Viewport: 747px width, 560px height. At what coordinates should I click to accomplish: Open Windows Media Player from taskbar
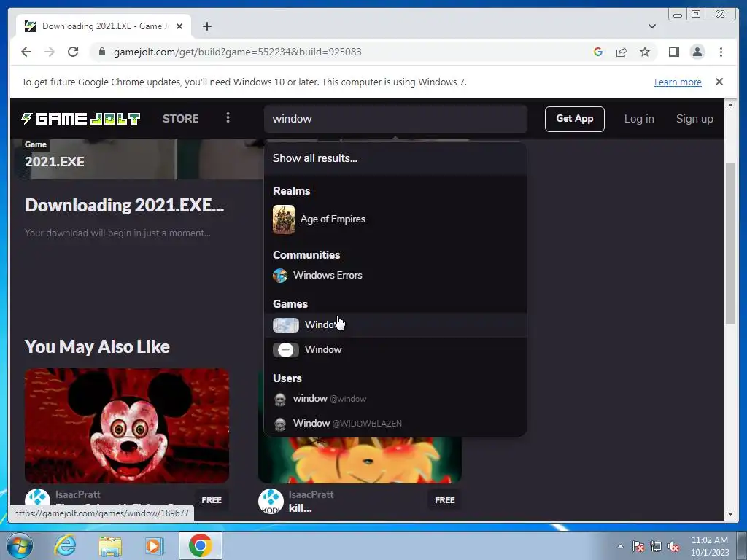[x=154, y=545]
